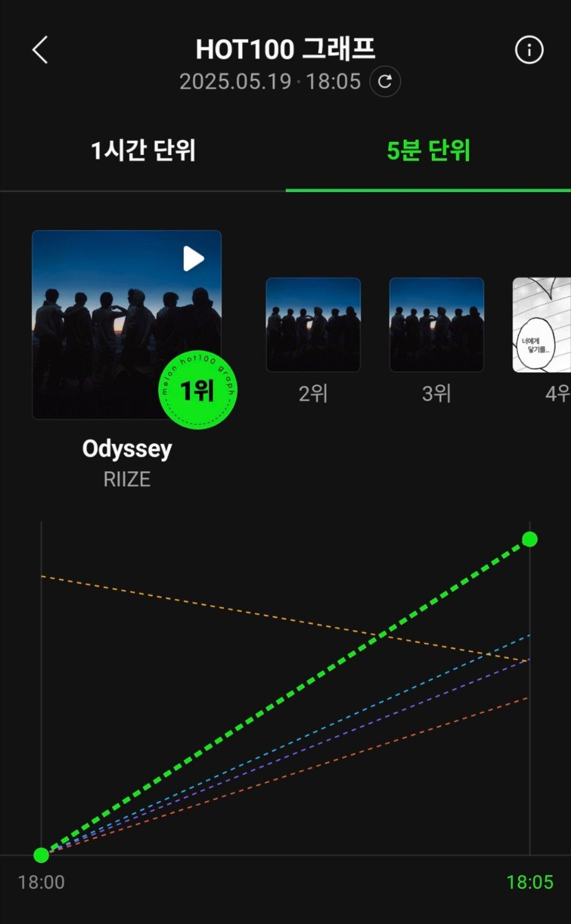Open the Odyssey song title
This screenshot has height=924, width=571.
click(x=127, y=450)
